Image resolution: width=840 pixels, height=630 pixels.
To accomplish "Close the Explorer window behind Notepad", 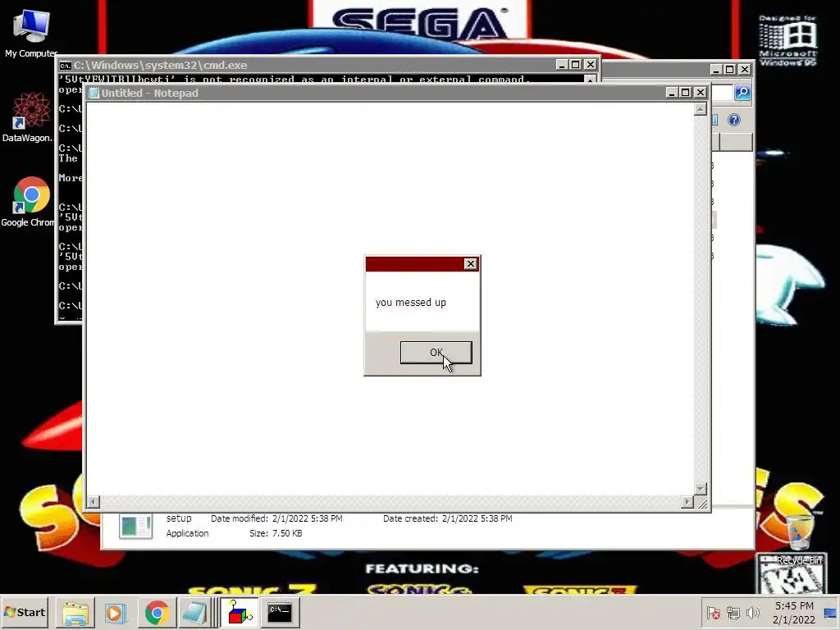I will 745,70.
